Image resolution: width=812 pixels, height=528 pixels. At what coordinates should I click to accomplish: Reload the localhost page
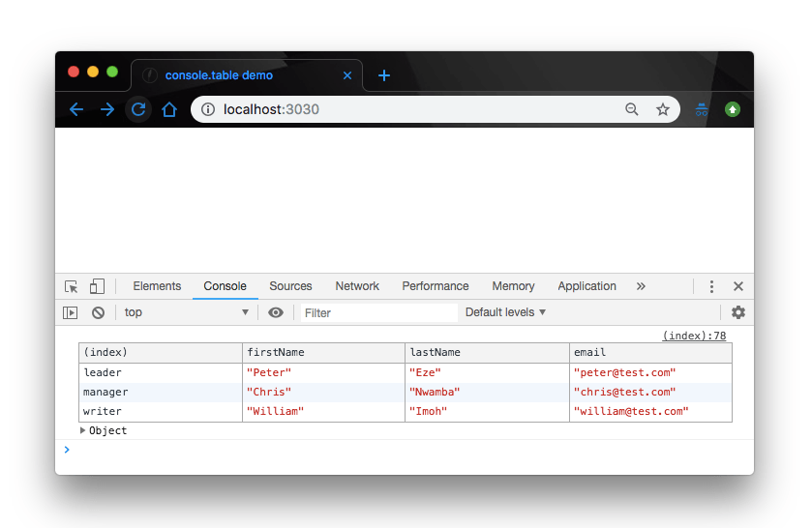coord(138,109)
